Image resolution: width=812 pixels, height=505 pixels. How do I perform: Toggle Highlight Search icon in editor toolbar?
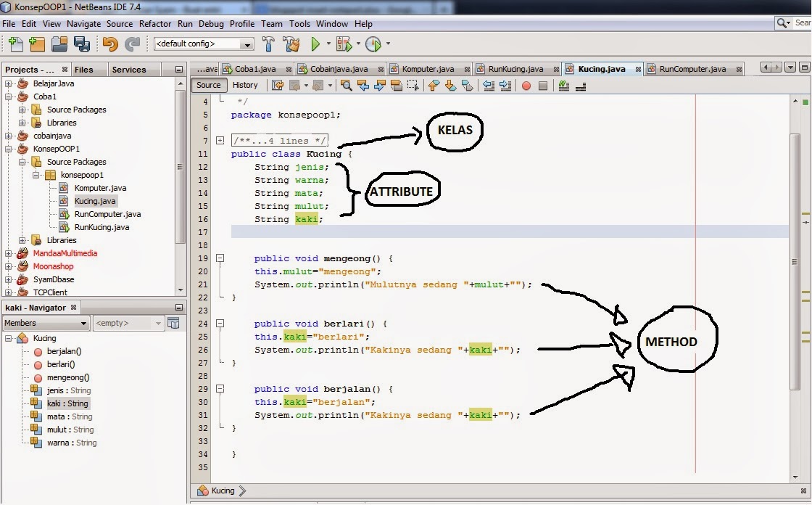[x=396, y=86]
